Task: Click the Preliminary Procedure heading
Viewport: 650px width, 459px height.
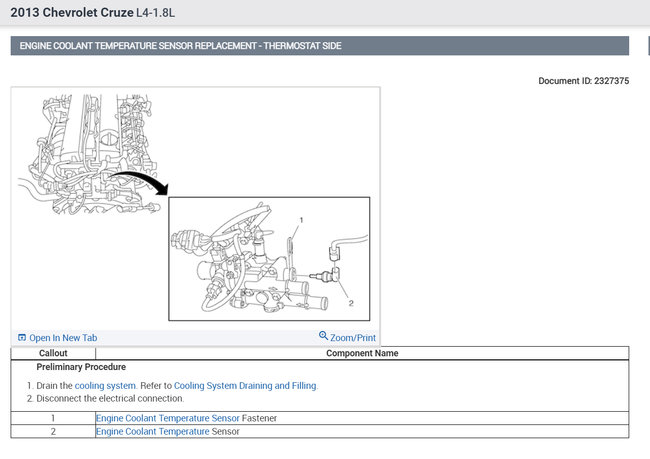Action: point(81,367)
